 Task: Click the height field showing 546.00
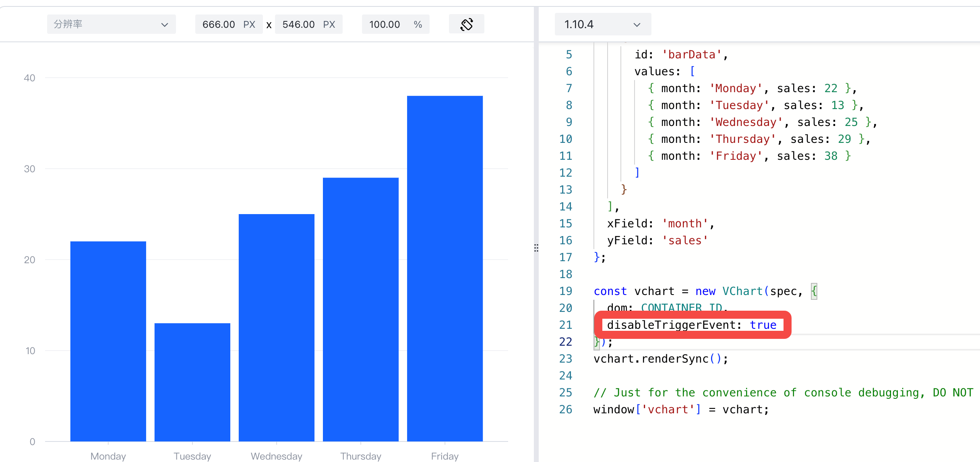[x=308, y=25]
